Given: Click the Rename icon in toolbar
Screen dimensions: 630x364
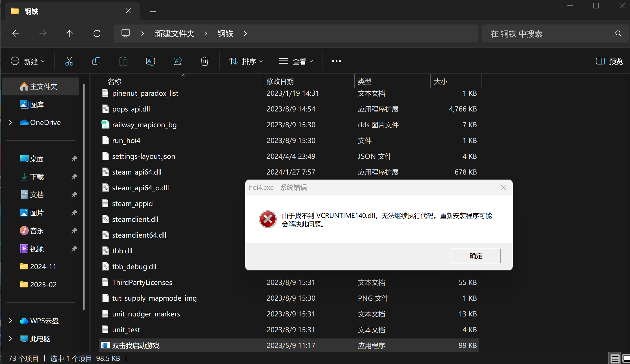Looking at the screenshot, I should [x=150, y=61].
